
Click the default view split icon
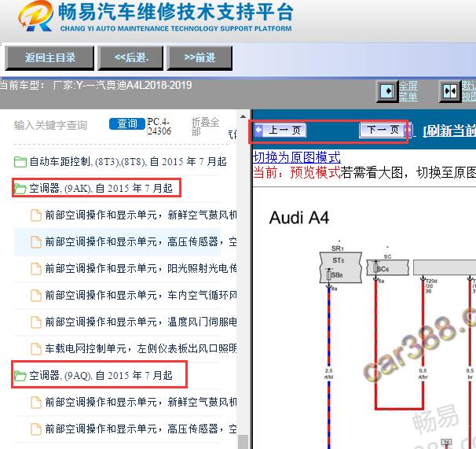click(x=450, y=90)
